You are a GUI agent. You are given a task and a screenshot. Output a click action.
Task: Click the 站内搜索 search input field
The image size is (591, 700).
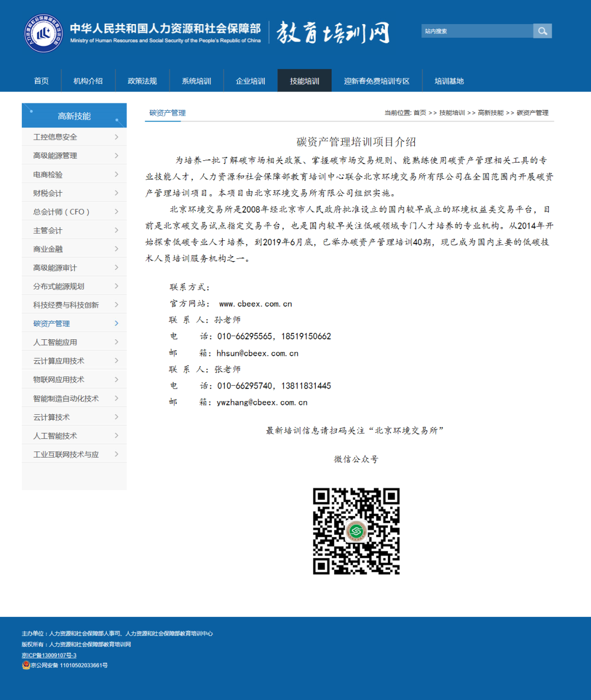[x=476, y=31]
